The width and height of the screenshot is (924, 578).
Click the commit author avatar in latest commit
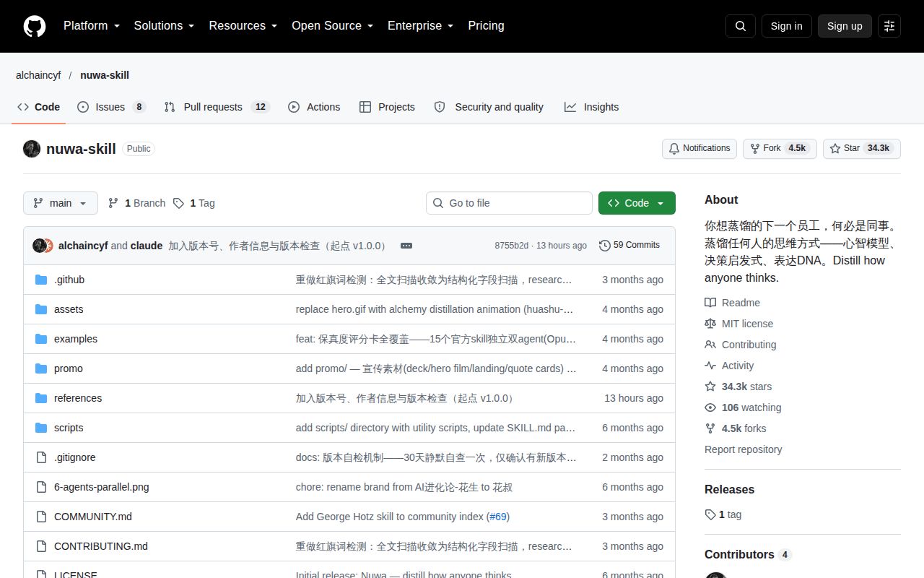pos(40,246)
